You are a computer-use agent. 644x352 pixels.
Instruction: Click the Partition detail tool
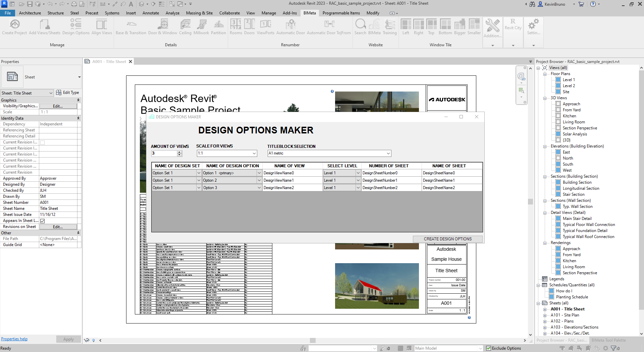pos(218,27)
